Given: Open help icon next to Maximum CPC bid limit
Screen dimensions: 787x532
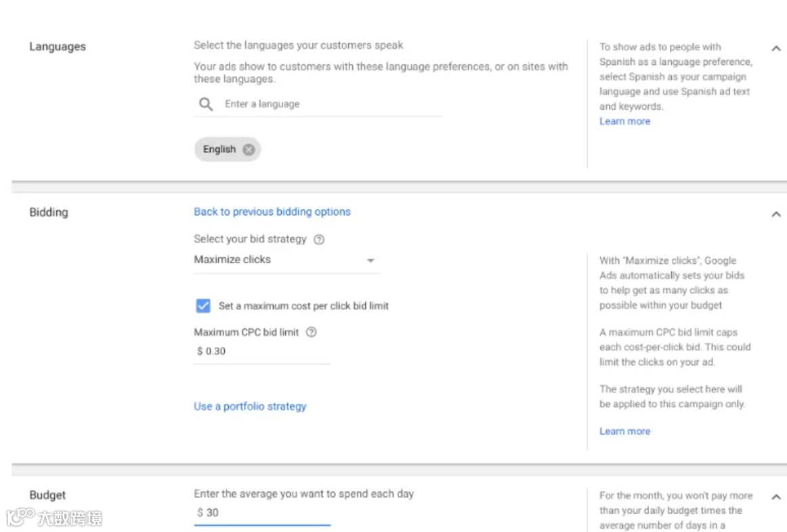Looking at the screenshot, I should point(312,332).
